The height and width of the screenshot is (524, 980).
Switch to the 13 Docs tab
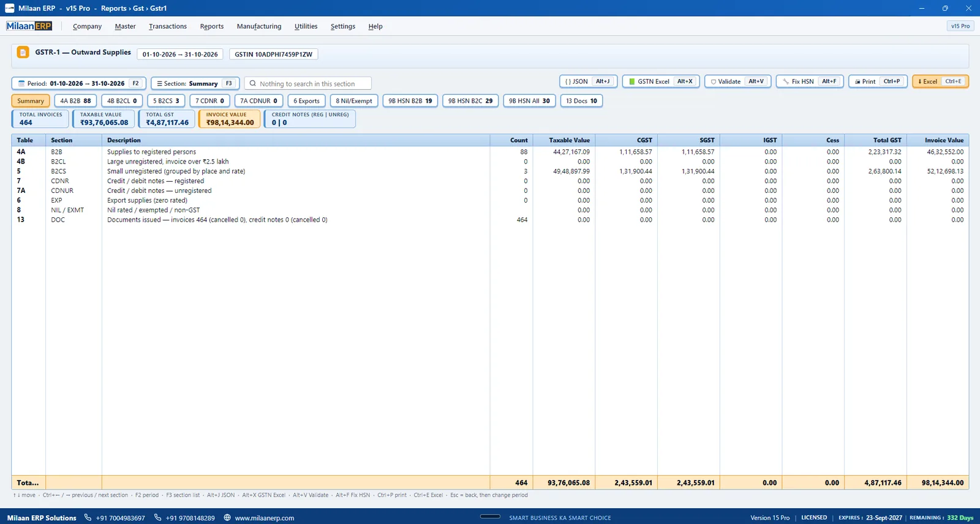click(x=581, y=101)
